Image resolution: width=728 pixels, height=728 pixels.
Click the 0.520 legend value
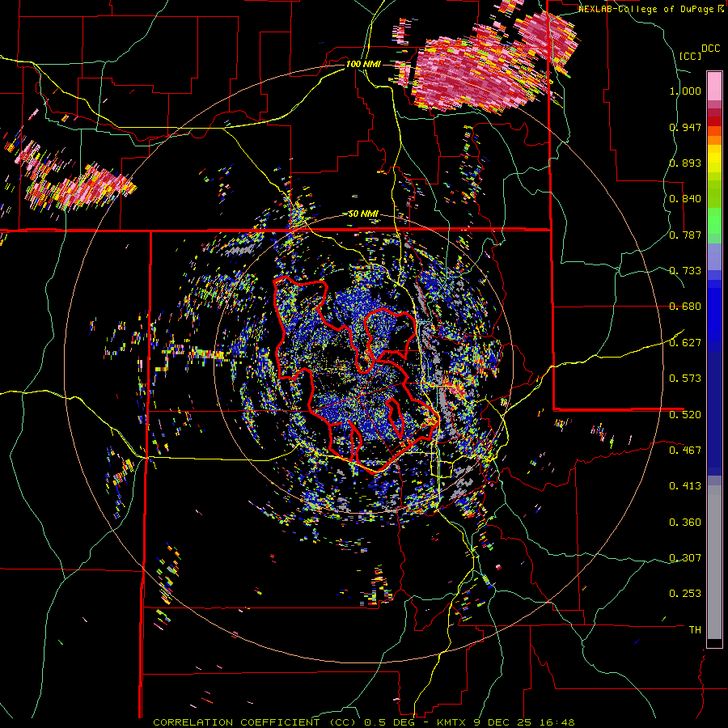pos(685,415)
